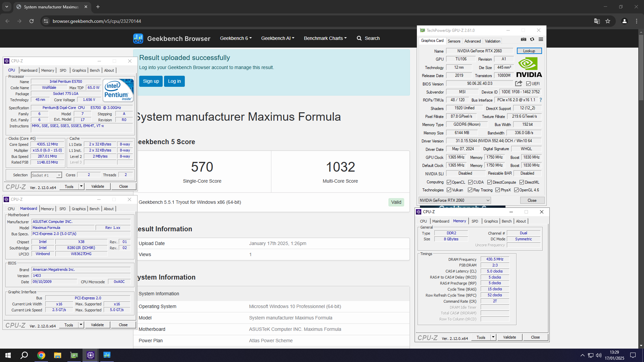The width and height of the screenshot is (644, 362).
Task: Toggle OpenGL 4.6 checkbox
Action: coord(516,190)
